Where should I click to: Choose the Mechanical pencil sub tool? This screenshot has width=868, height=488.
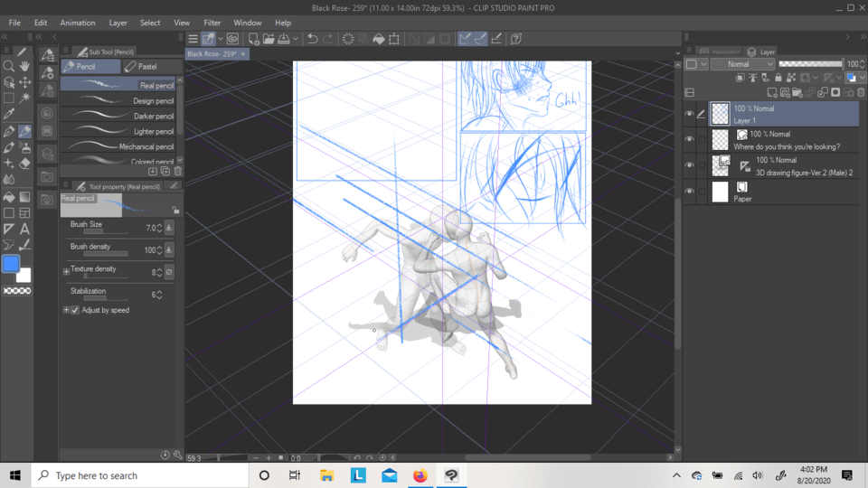click(118, 146)
